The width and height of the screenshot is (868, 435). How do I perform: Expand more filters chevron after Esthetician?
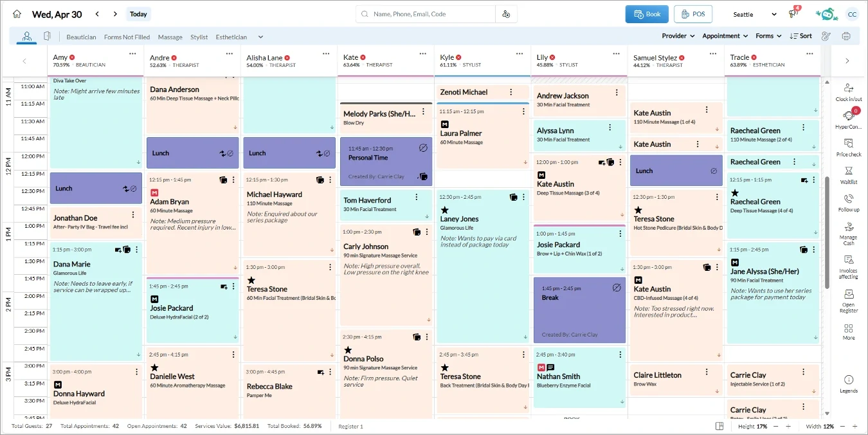260,37
